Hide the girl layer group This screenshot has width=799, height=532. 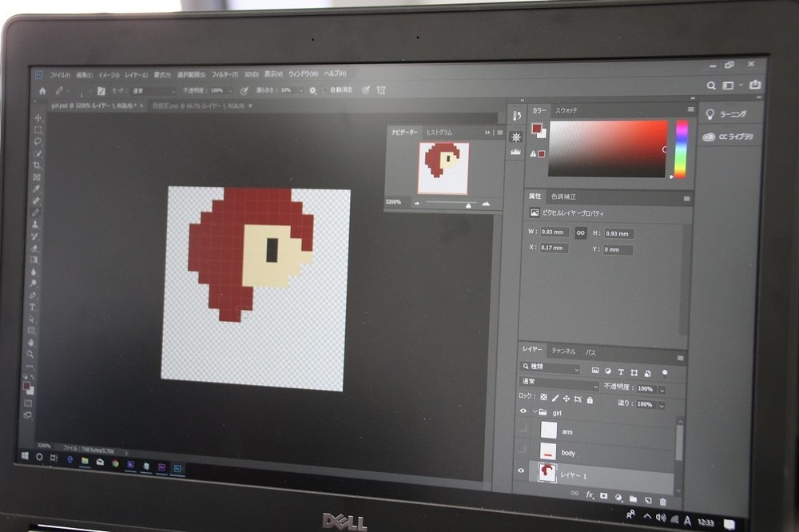(523, 411)
